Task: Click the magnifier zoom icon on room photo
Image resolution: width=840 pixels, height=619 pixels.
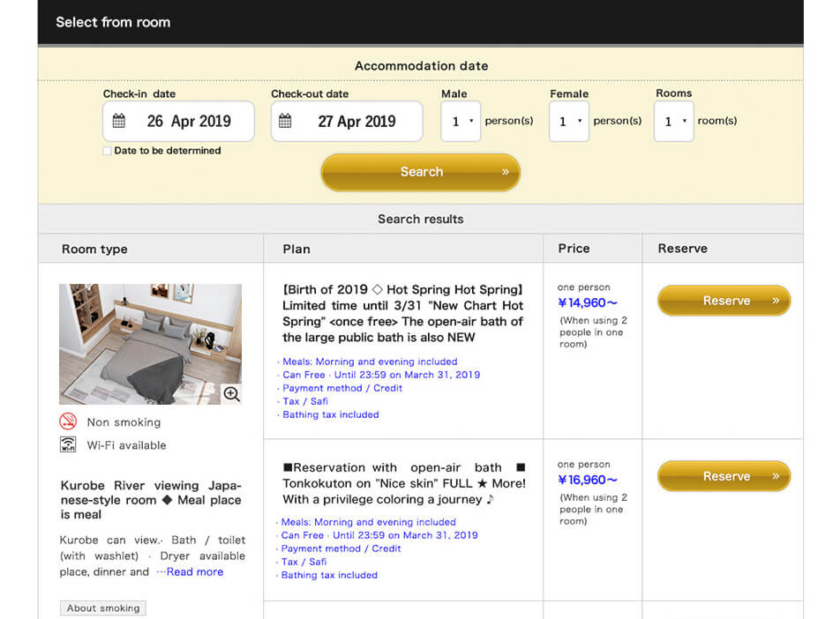Action: pos(231,394)
